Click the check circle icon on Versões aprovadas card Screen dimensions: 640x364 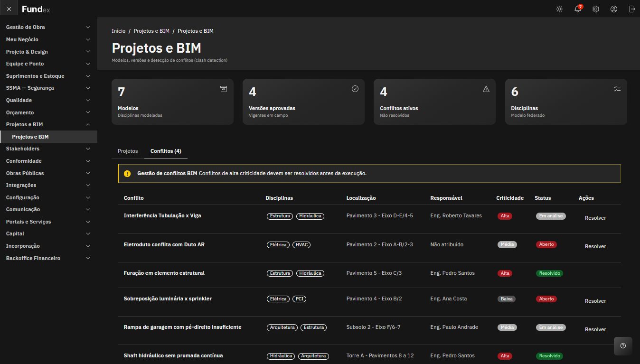[355, 89]
